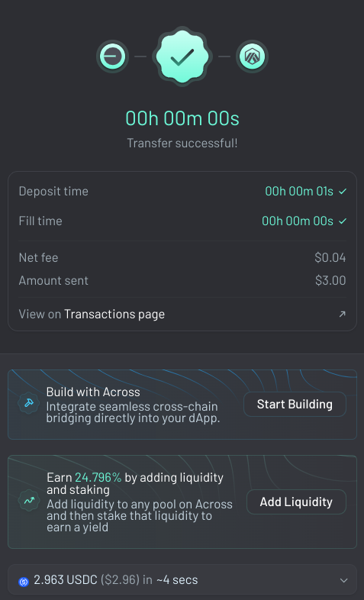
Task: Click the 00h 00m 00s elapsed timer
Action: 182,118
